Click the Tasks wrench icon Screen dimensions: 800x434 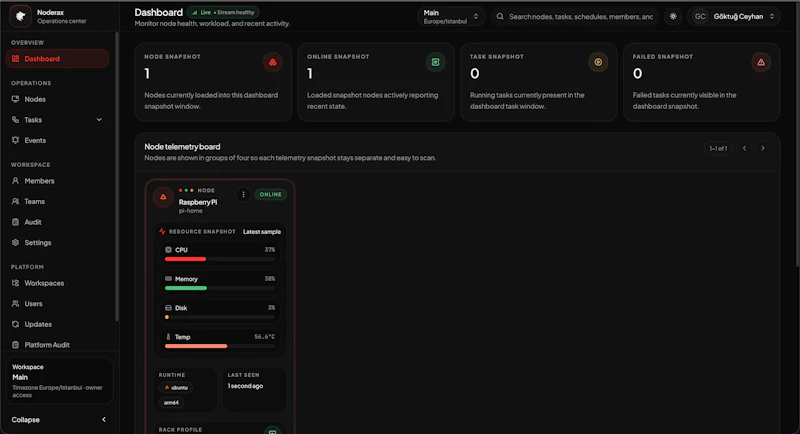click(15, 119)
